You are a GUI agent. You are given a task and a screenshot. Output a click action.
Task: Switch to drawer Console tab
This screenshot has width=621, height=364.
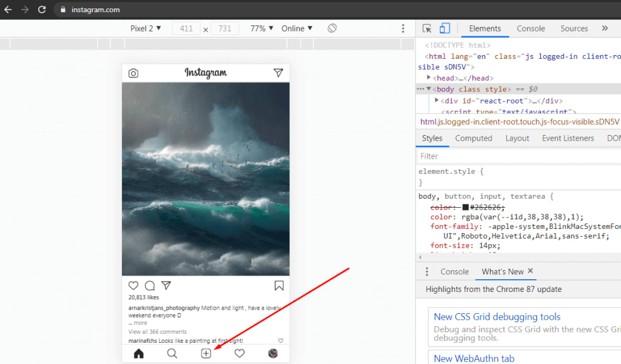[455, 271]
